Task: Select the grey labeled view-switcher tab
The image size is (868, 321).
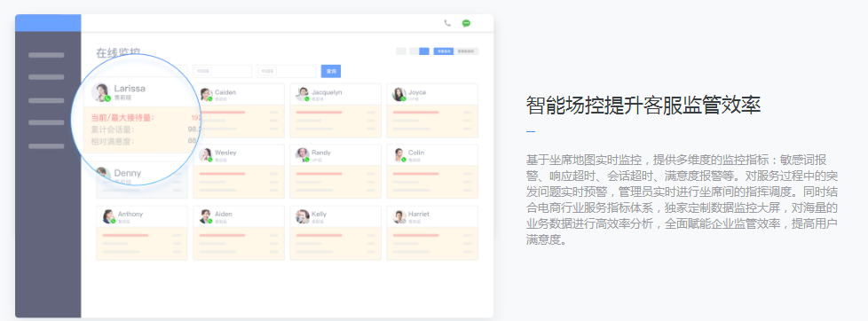Action: 466,51
